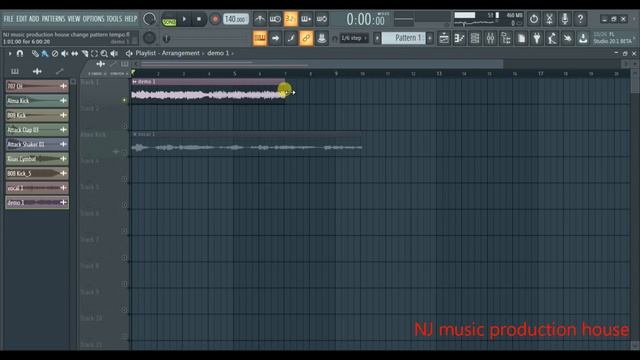The image size is (640, 360).
Task: Select the Slice tool in playlist
Action: point(84,53)
